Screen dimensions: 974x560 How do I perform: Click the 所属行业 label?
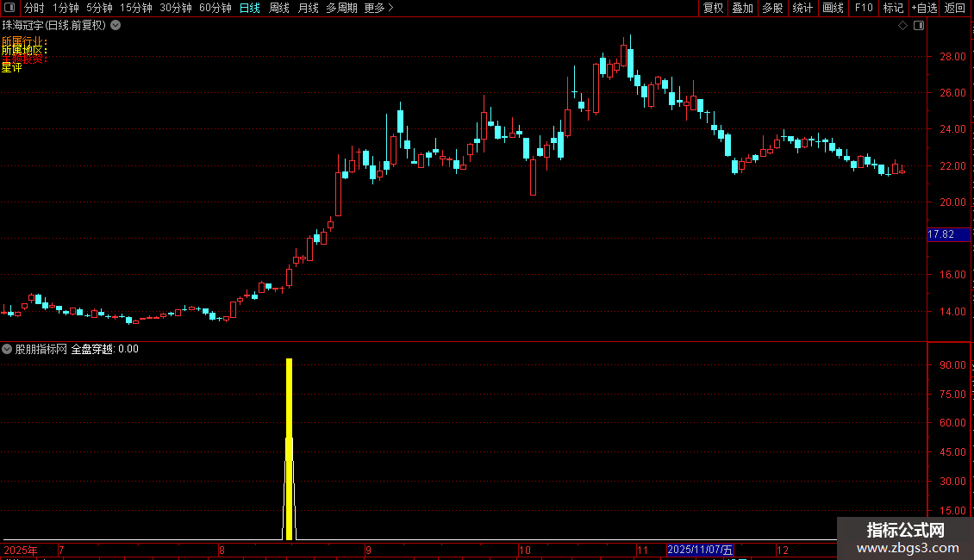click(24, 41)
